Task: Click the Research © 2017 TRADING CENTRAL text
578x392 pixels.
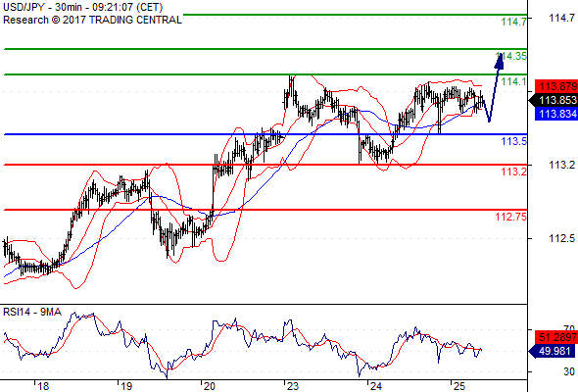Action: click(92, 20)
